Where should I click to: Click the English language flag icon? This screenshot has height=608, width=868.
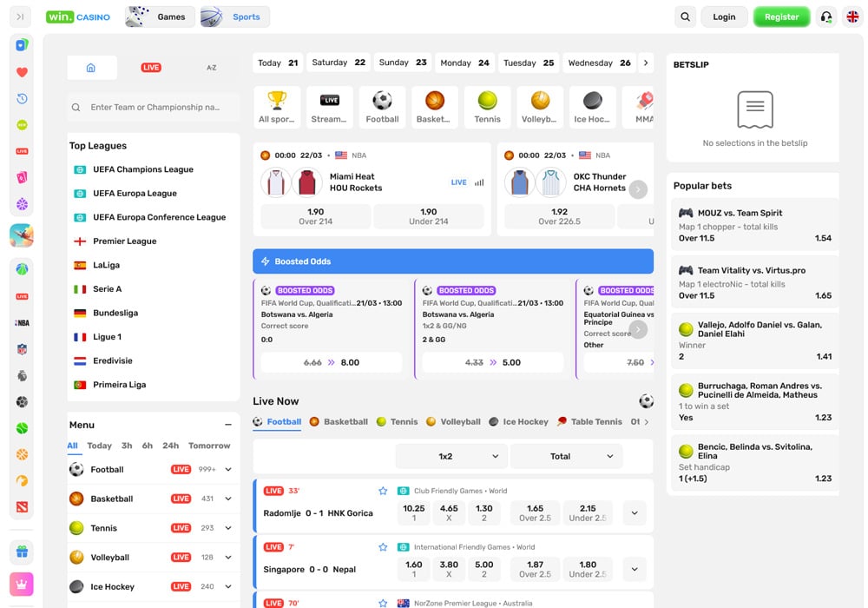[852, 17]
